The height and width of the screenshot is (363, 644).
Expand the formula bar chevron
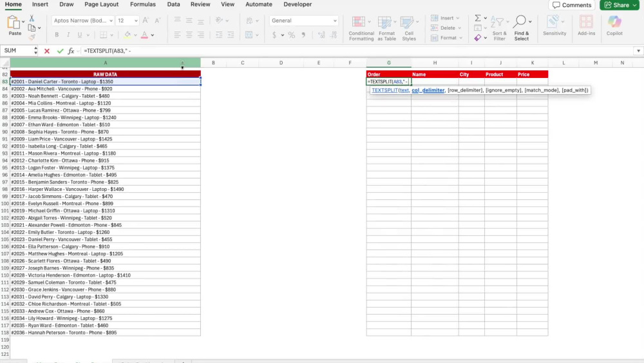coord(638,51)
